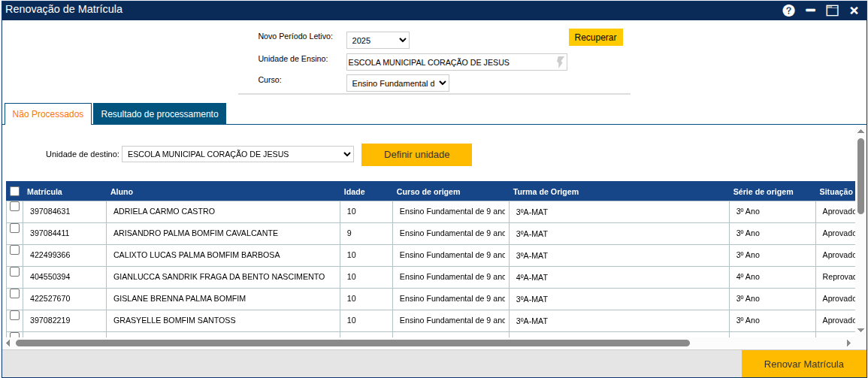Open the Unidade de destino dropdown
Screen dimensions: 868x378
pos(237,154)
